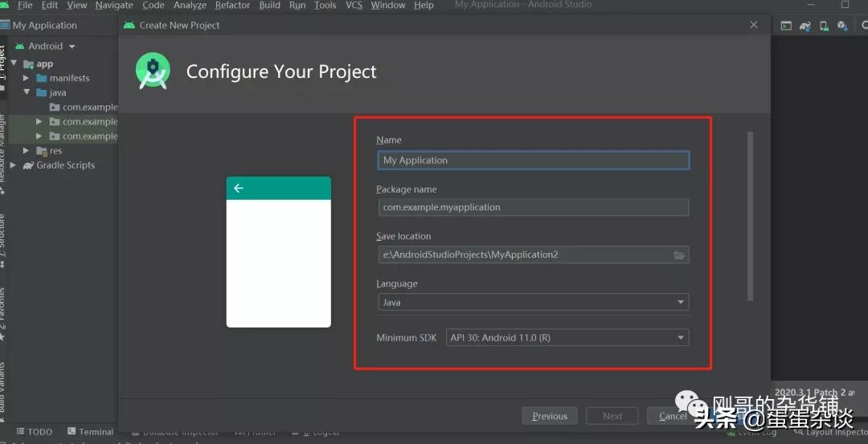Open the Minimum SDK dropdown
The image size is (868, 444).
(567, 337)
